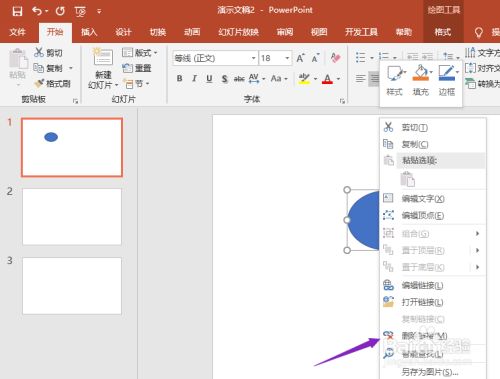Toggle Underline formatting

point(209,79)
